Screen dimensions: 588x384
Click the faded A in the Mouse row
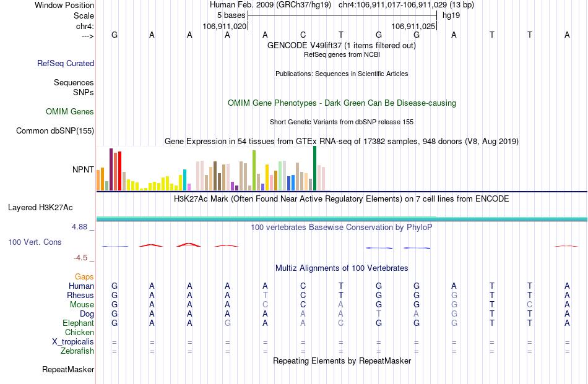click(340, 305)
